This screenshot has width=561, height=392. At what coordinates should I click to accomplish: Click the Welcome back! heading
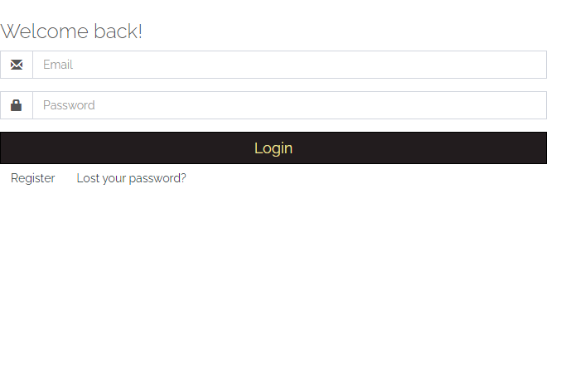(x=71, y=31)
